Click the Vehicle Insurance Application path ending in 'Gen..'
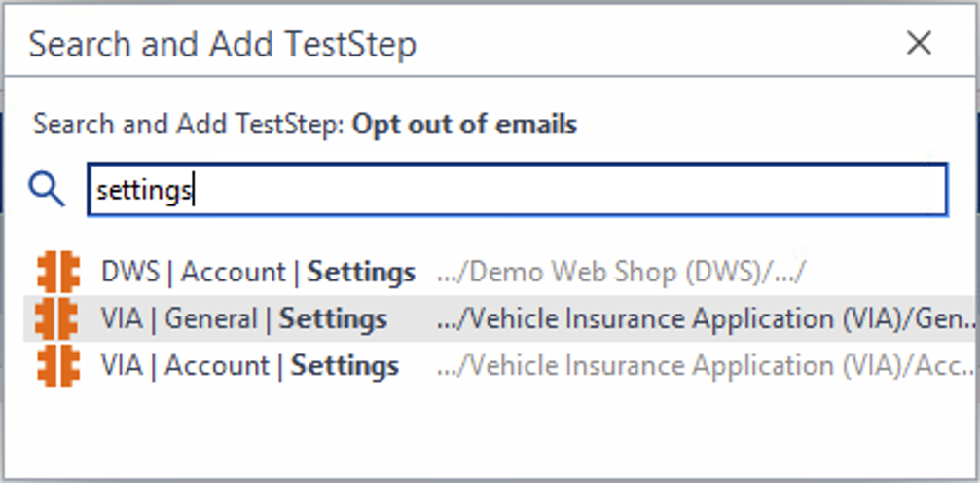 (x=707, y=319)
